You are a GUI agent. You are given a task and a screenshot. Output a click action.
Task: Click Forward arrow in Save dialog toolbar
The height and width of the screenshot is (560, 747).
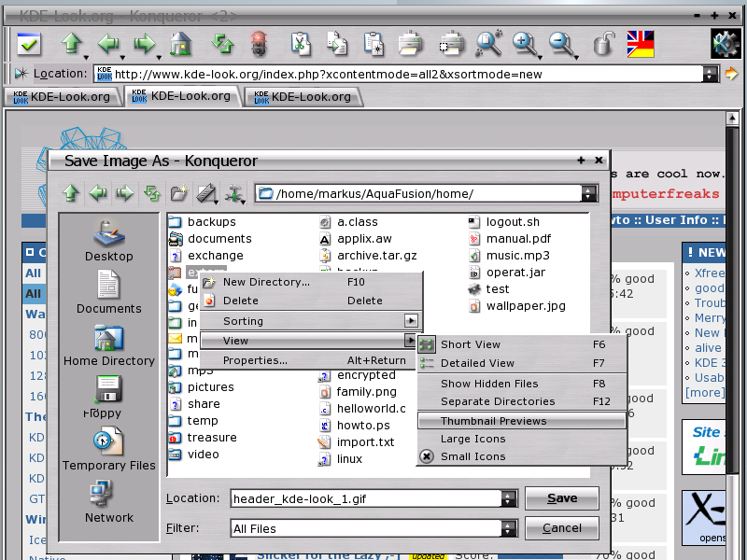tap(125, 193)
